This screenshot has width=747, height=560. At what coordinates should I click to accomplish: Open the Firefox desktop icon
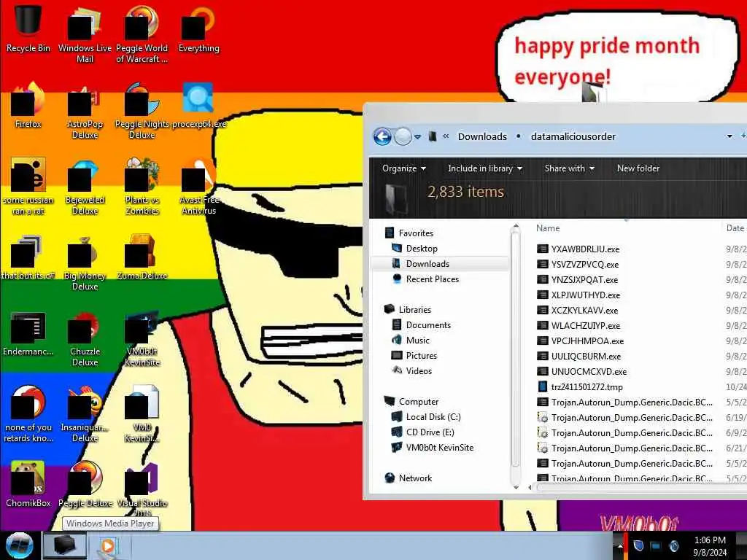(x=28, y=106)
